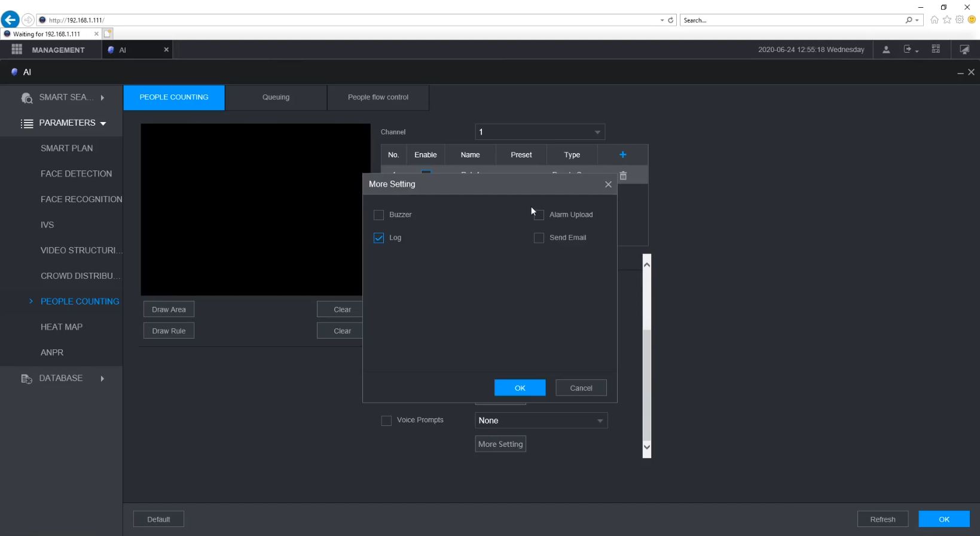Open People flow control tab

point(378,98)
